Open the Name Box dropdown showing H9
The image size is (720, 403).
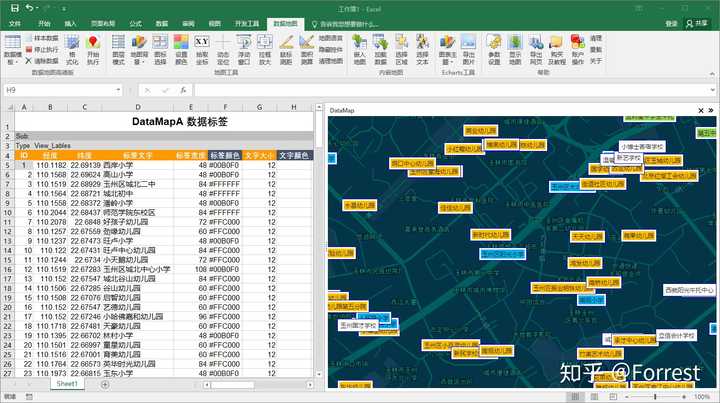118,90
